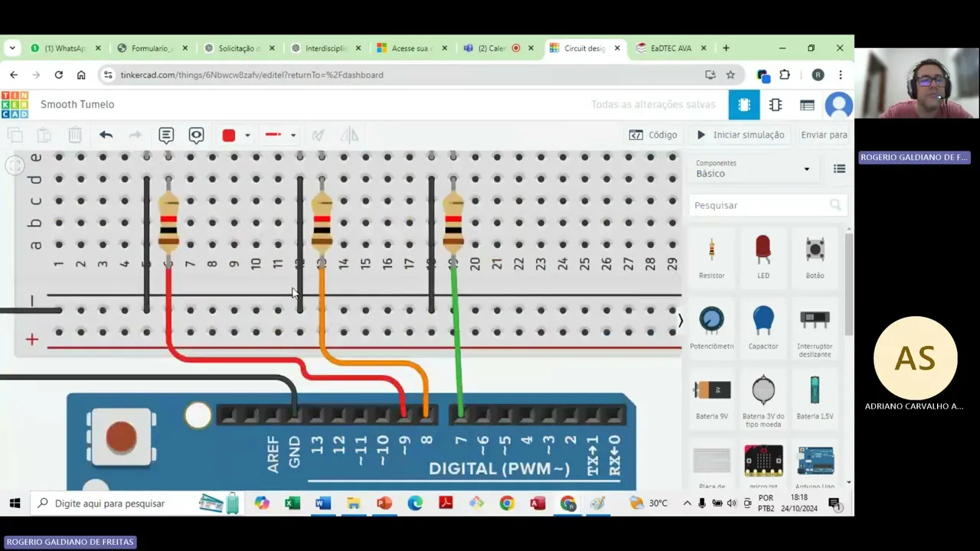Click the mirror/flip component icon
980x551 pixels.
pyautogui.click(x=349, y=135)
